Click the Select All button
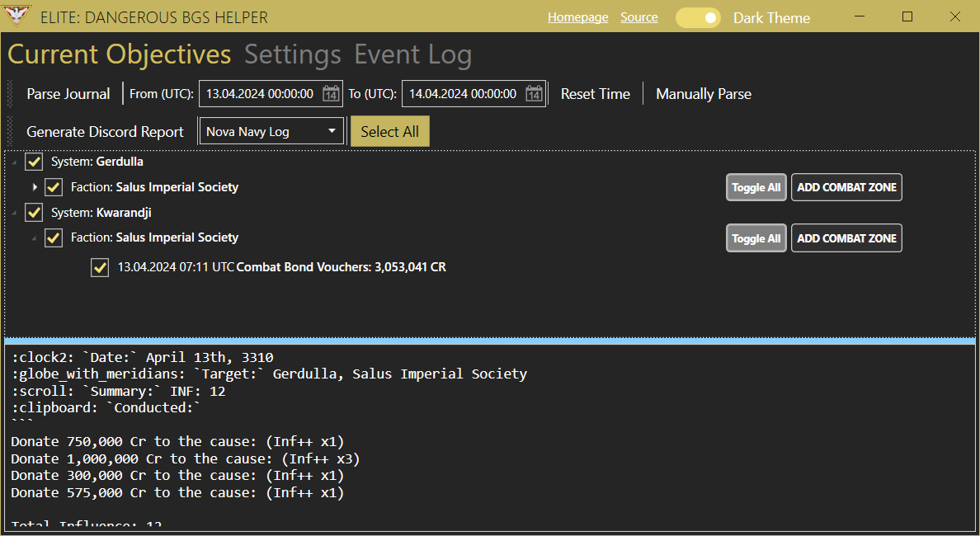 click(390, 131)
